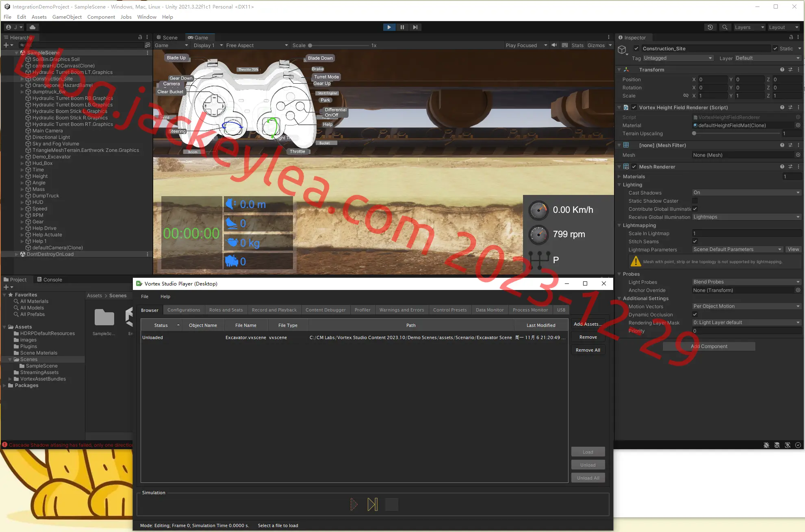Click the Remove All button

pos(588,350)
